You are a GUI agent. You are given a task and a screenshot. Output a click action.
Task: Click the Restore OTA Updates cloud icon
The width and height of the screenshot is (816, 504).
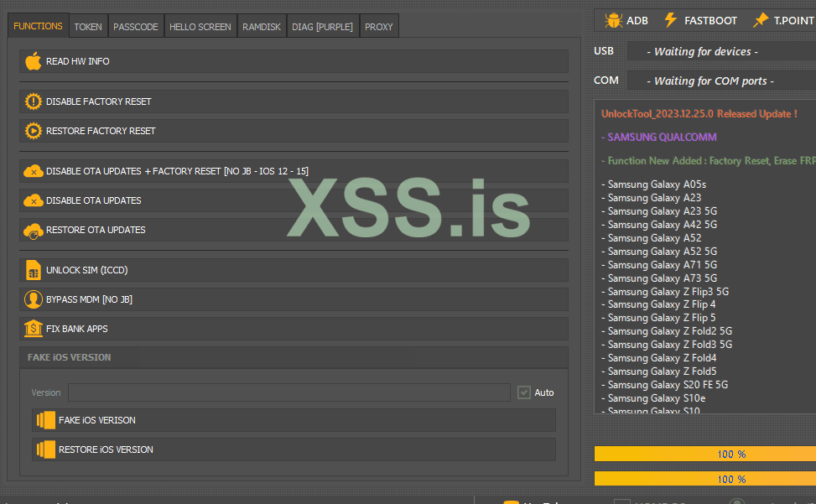point(33,230)
